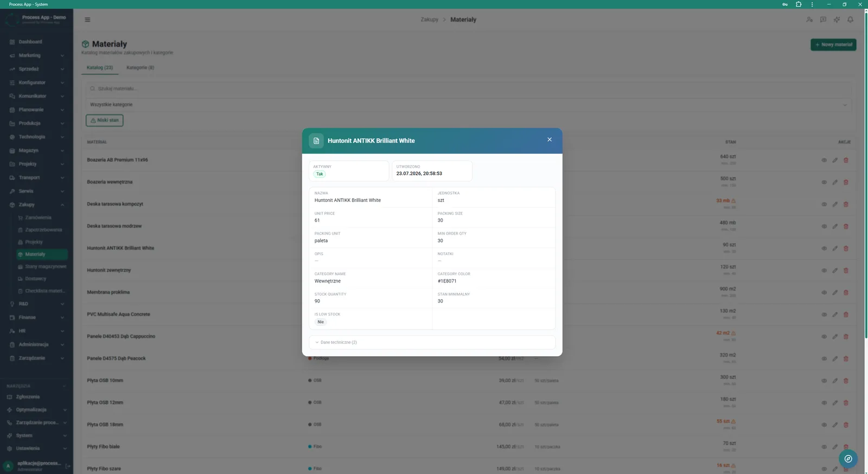Expand the Konfigurator sidebar section
The image size is (868, 474).
[x=36, y=83]
